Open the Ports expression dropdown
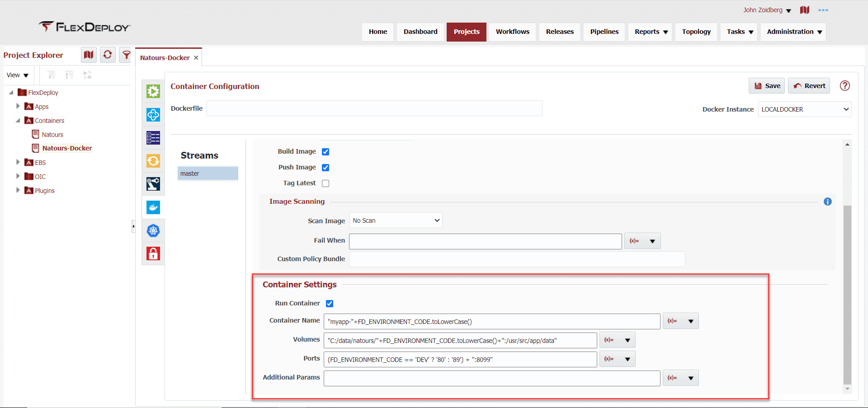 coord(618,359)
